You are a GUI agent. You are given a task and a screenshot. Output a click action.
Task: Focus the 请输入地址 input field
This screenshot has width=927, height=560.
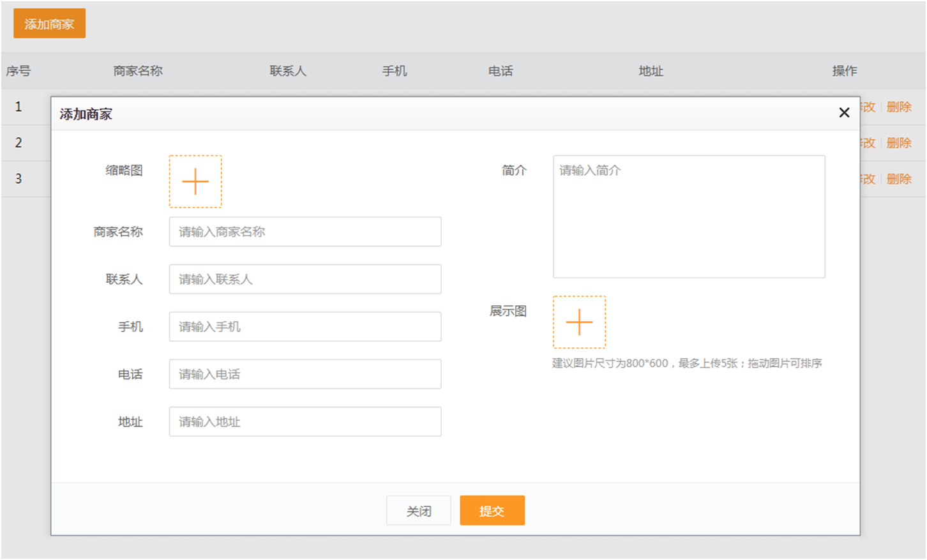[x=305, y=422]
